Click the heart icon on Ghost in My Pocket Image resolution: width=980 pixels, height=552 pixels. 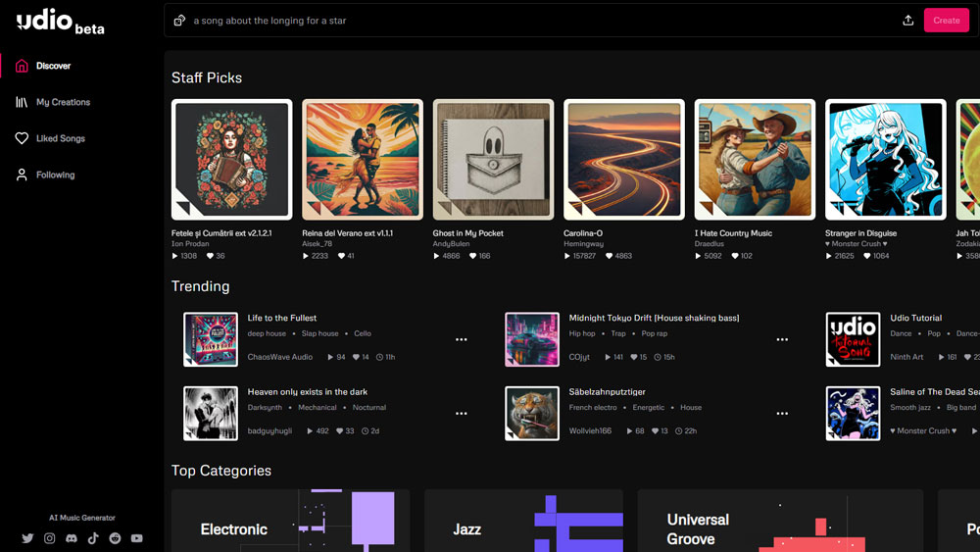point(472,256)
